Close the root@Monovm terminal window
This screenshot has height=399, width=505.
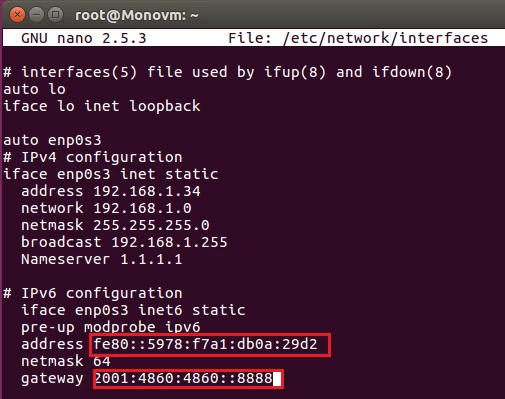pyautogui.click(x=17, y=15)
